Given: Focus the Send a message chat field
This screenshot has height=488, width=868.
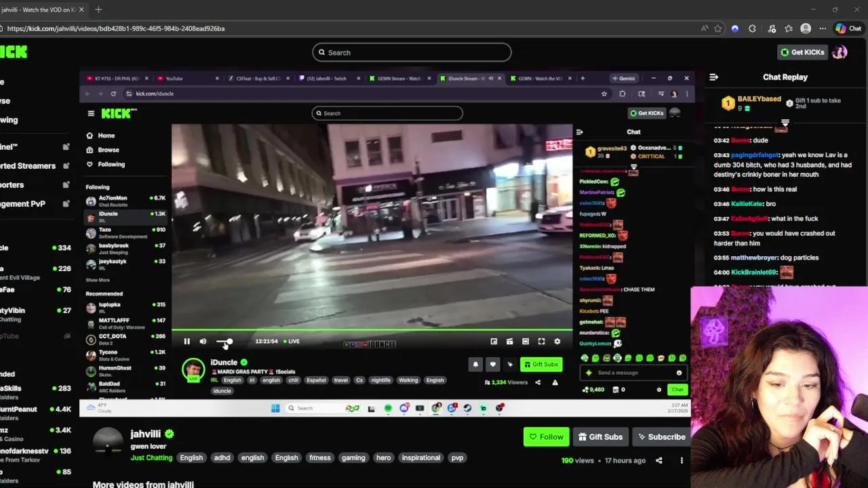Looking at the screenshot, I should click(x=633, y=373).
